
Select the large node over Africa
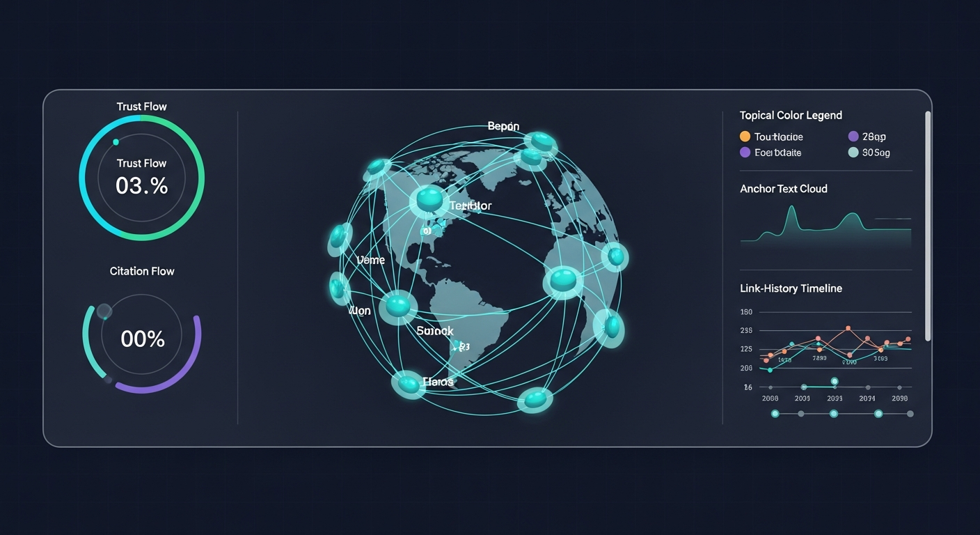tap(563, 281)
